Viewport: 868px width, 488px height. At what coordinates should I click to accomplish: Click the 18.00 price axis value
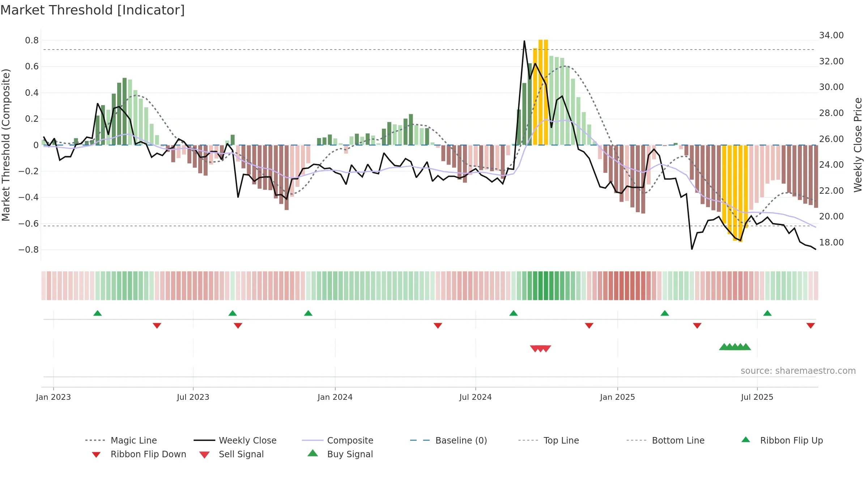(x=831, y=242)
